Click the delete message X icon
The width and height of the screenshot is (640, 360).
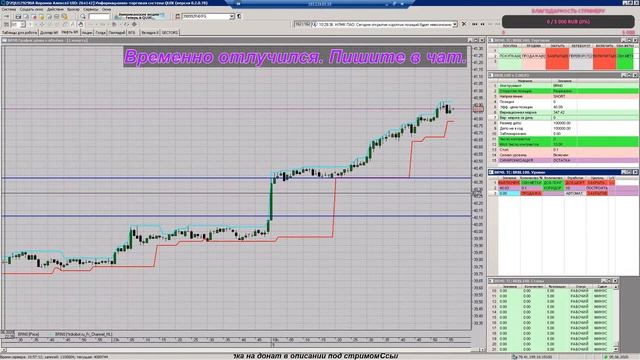click(x=464, y=24)
